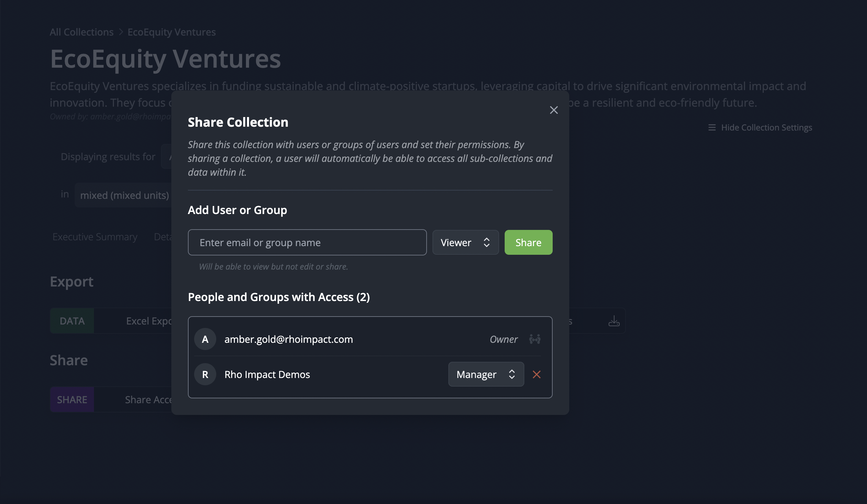This screenshot has height=504, width=867.
Task: Click the purple SHARE label
Action: coord(72,400)
